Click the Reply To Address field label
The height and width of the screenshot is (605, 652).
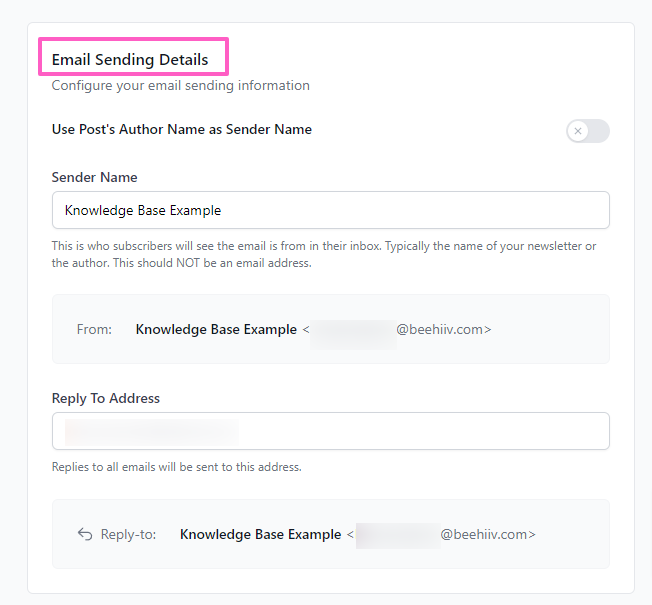click(106, 398)
